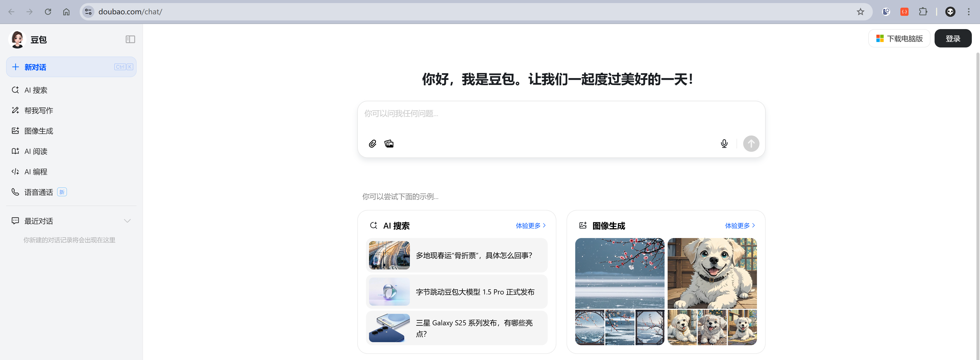
Task: Toggle the sidebar collapse icon
Action: pyautogui.click(x=130, y=39)
